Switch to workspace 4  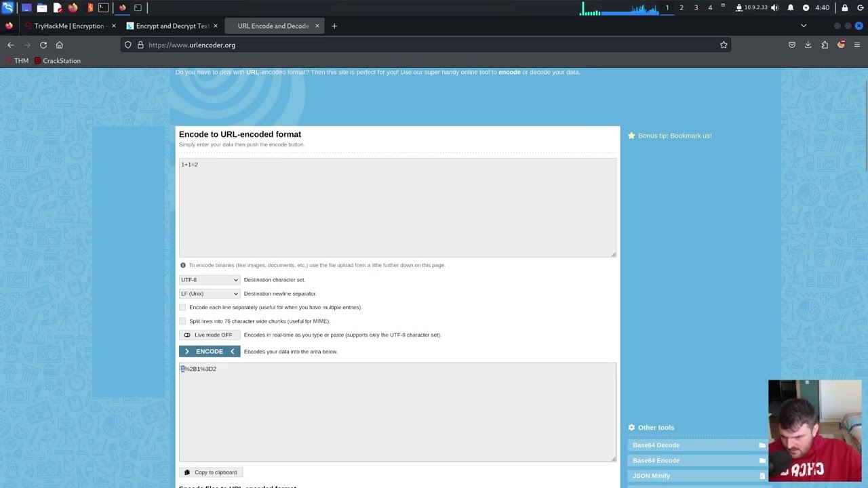[x=710, y=7]
